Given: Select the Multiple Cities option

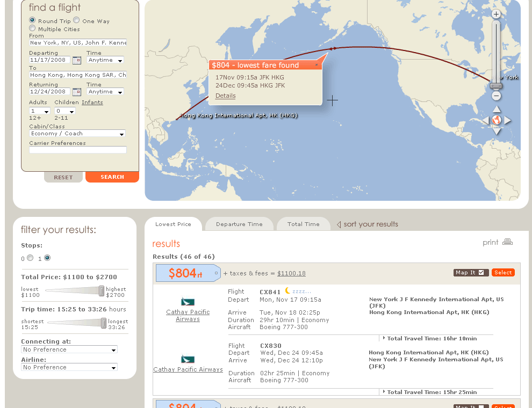Looking at the screenshot, I should [x=32, y=28].
